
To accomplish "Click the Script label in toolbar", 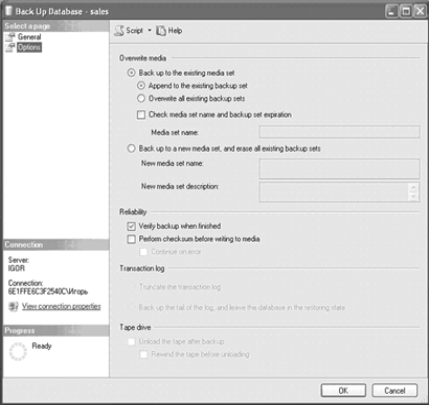I will 135,31.
